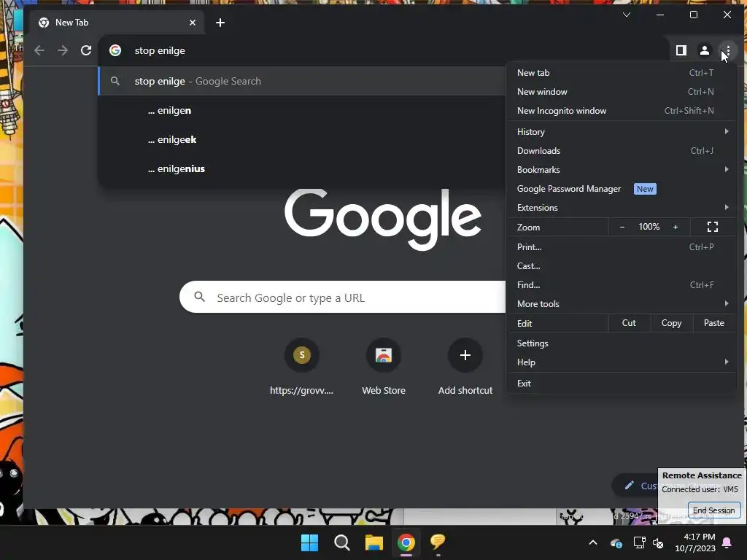The width and height of the screenshot is (747, 560).
Task: Click the Chrome taskbar icon
Action: point(406,542)
